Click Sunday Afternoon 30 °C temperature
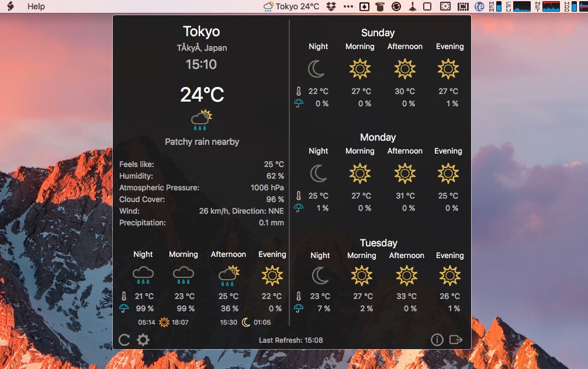The height and width of the screenshot is (369, 588). [404, 92]
